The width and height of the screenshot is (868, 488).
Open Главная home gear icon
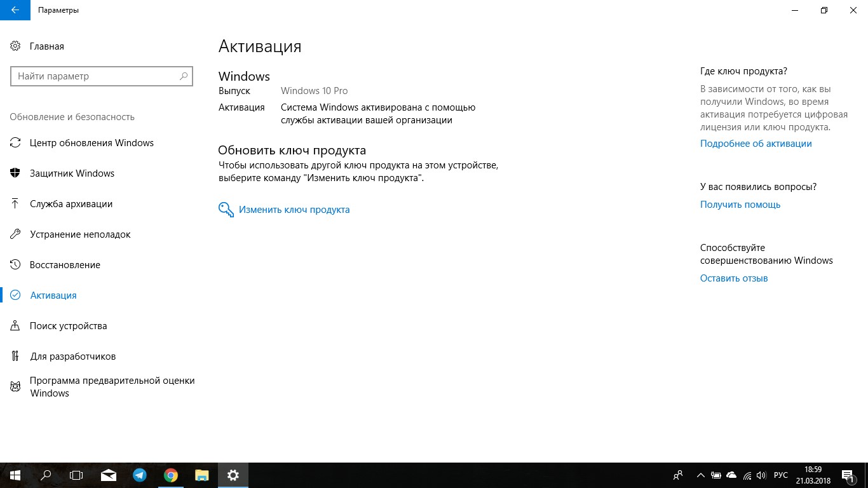tap(15, 46)
